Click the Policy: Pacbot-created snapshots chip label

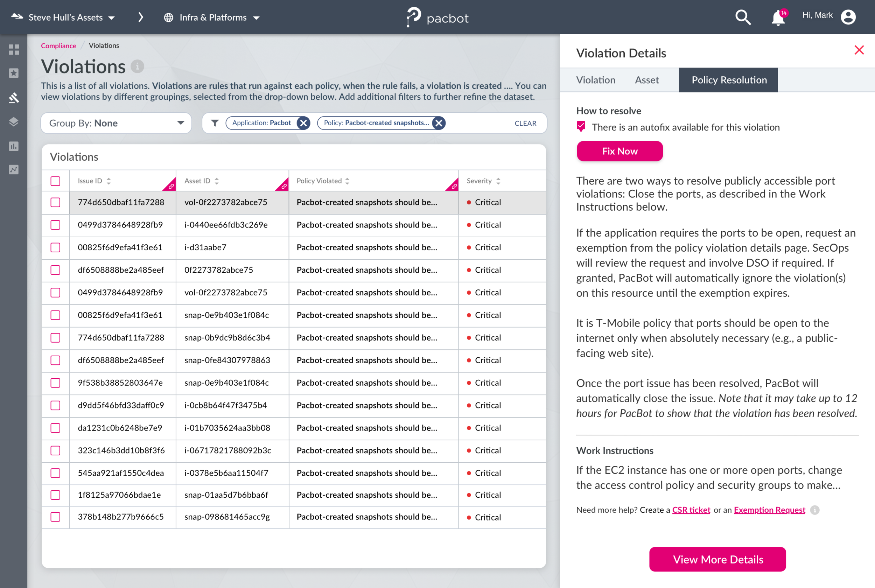(376, 123)
